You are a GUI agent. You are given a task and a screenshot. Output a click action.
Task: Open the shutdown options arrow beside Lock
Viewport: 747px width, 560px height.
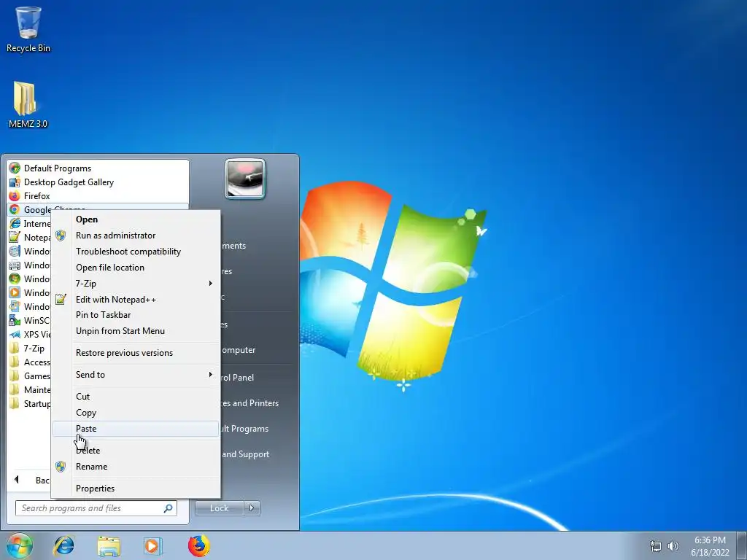tap(252, 508)
